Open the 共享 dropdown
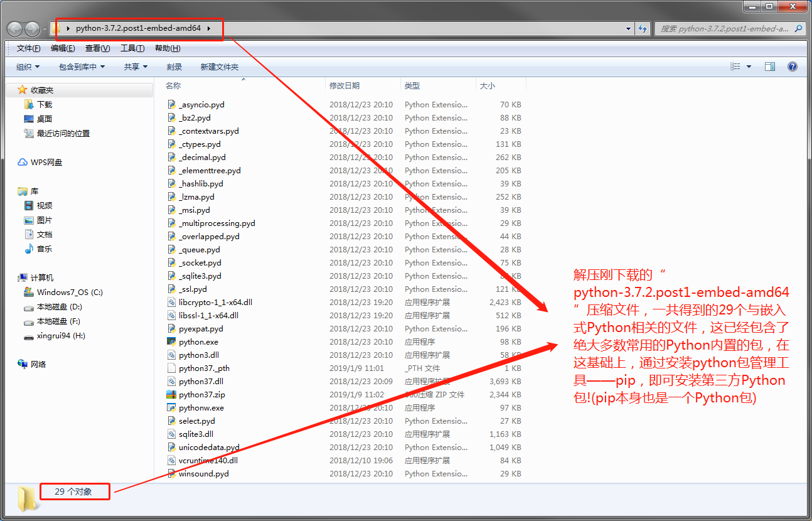Image resolution: width=812 pixels, height=521 pixels. pyautogui.click(x=135, y=66)
